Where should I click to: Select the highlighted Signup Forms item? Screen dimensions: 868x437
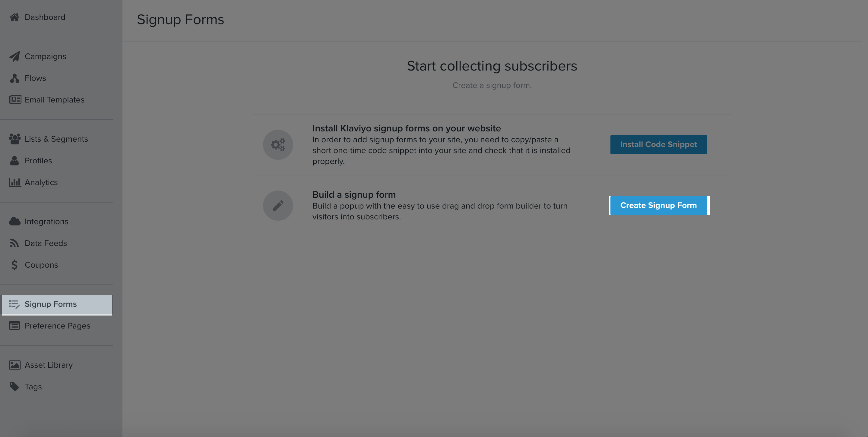[57, 304]
